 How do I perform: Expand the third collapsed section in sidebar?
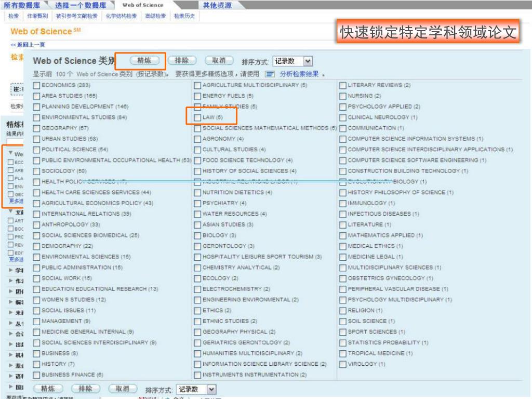[11, 270]
